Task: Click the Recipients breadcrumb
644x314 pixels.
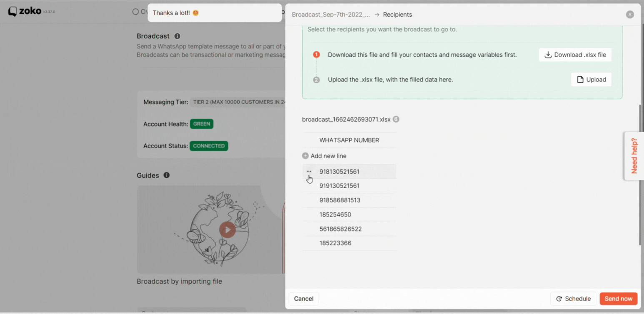Action: (398, 15)
